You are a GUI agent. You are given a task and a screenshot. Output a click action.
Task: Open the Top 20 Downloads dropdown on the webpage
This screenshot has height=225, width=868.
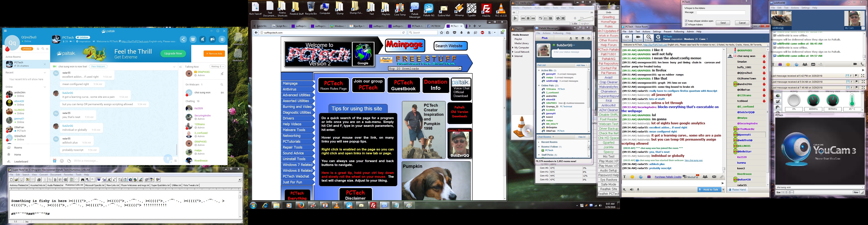[x=425, y=68]
